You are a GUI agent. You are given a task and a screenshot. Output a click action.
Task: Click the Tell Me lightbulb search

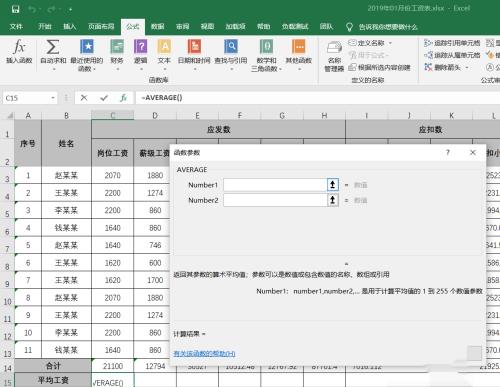[x=349, y=27]
